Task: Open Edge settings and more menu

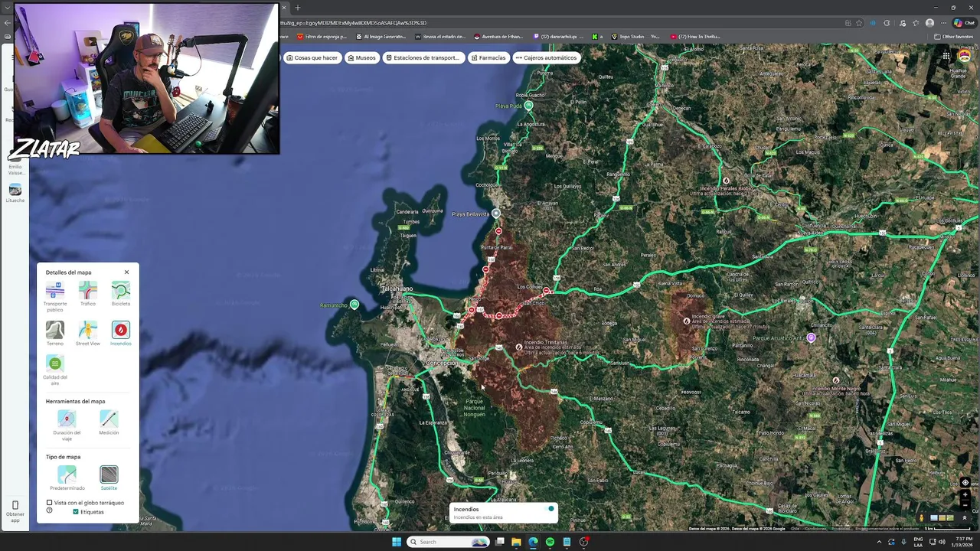Action: 943,23
